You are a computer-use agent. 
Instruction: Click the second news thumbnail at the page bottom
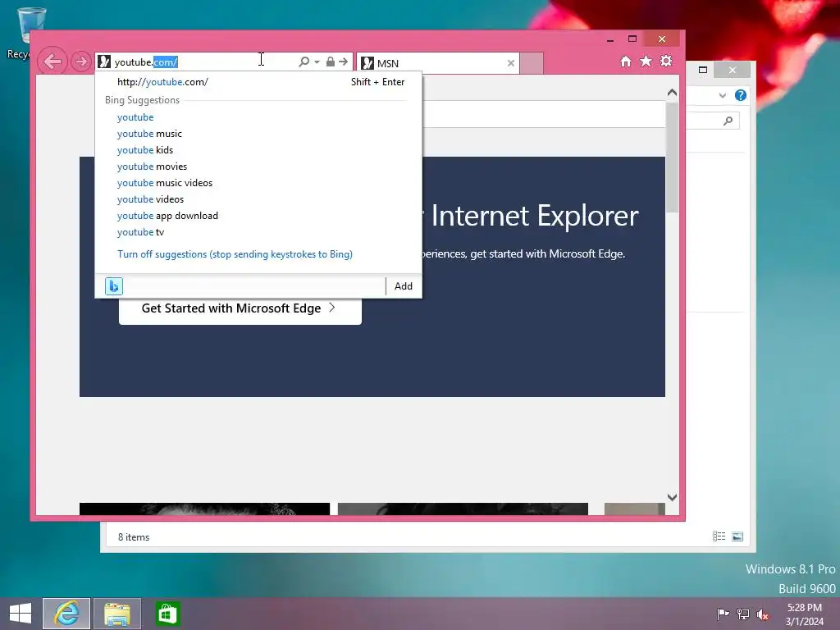[463, 509]
